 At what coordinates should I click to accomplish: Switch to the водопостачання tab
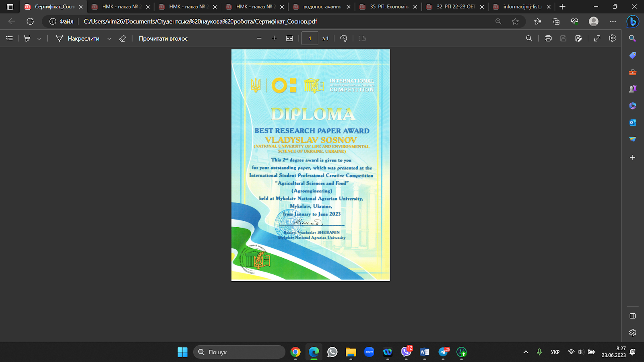pos(322,7)
